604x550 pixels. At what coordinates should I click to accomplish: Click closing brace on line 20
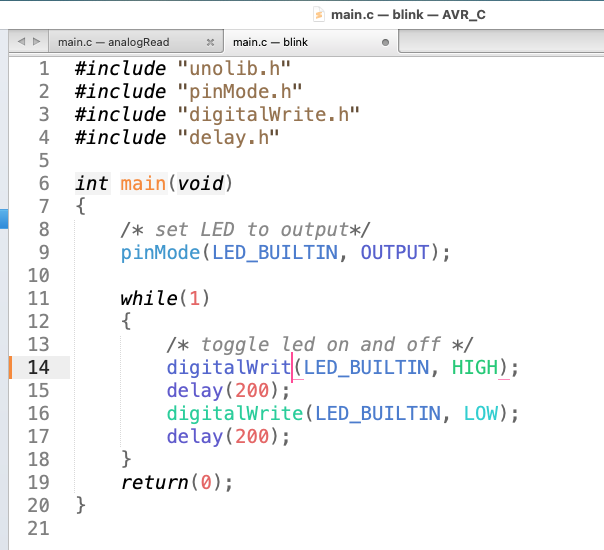(x=81, y=505)
